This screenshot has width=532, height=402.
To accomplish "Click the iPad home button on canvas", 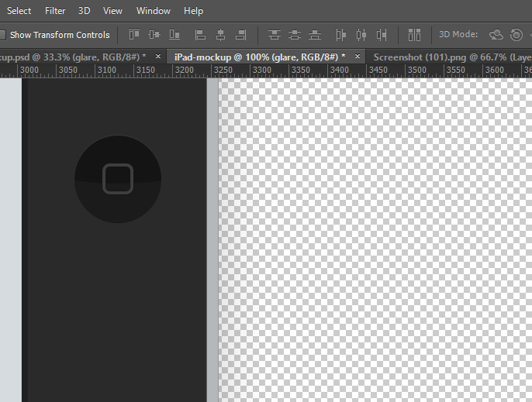I will (x=118, y=179).
